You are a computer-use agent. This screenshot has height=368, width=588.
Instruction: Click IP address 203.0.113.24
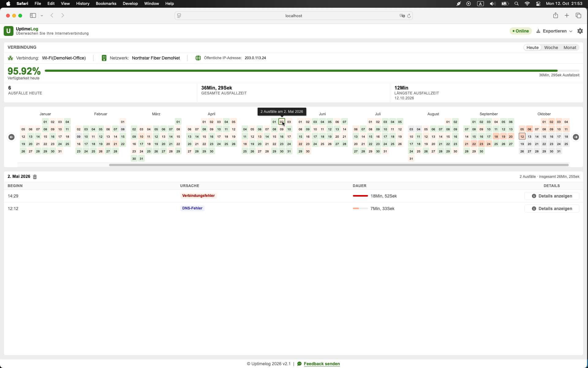pyautogui.click(x=255, y=58)
